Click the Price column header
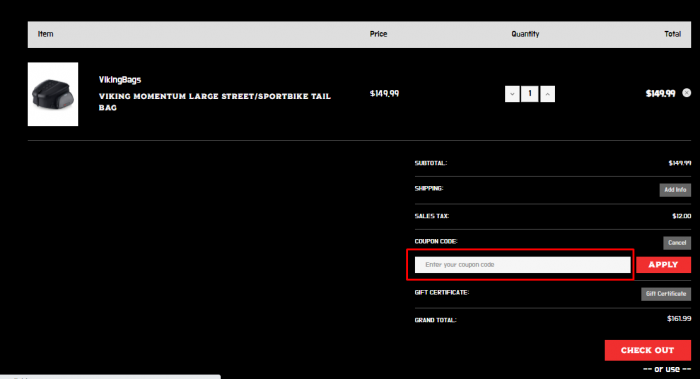The height and width of the screenshot is (379, 700). [x=379, y=34]
